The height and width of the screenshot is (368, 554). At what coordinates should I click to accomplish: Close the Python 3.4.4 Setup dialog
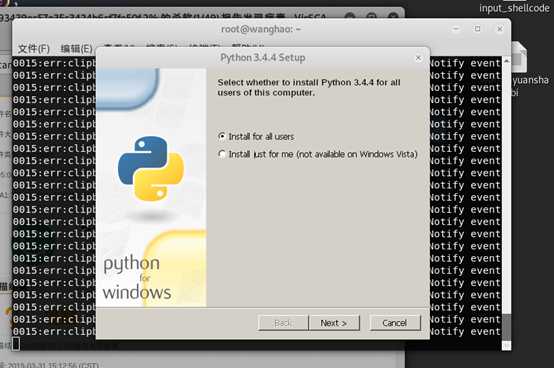(x=418, y=58)
